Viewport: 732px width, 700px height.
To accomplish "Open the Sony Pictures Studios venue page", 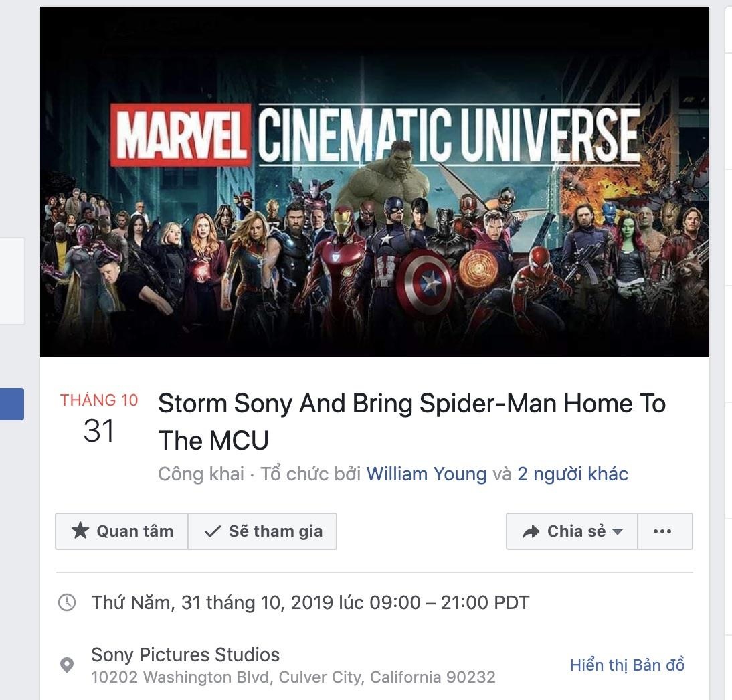I will (185, 654).
